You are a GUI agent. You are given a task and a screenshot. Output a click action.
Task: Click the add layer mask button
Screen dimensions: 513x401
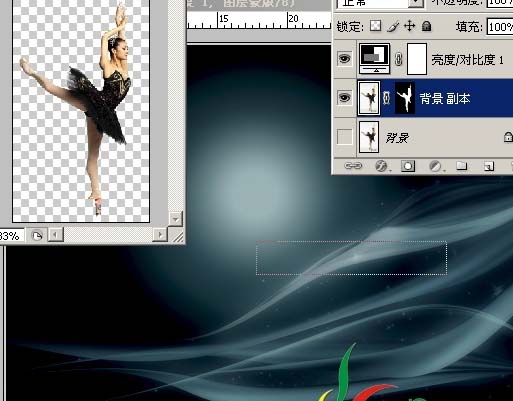tap(408, 166)
